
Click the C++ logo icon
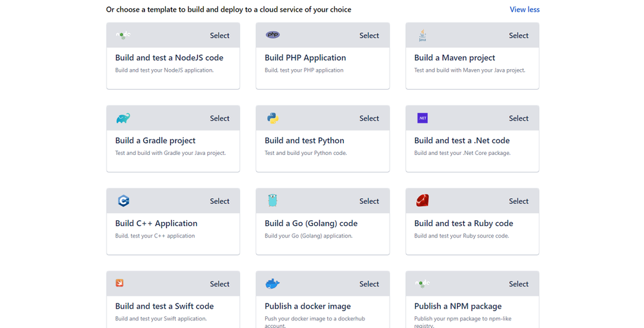[x=124, y=201]
